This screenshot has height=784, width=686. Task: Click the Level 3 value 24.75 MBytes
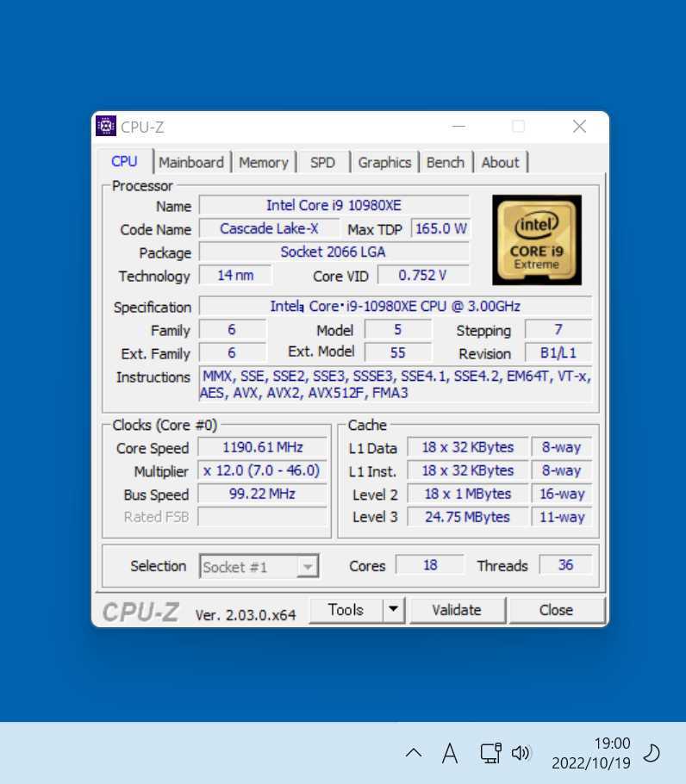(468, 517)
